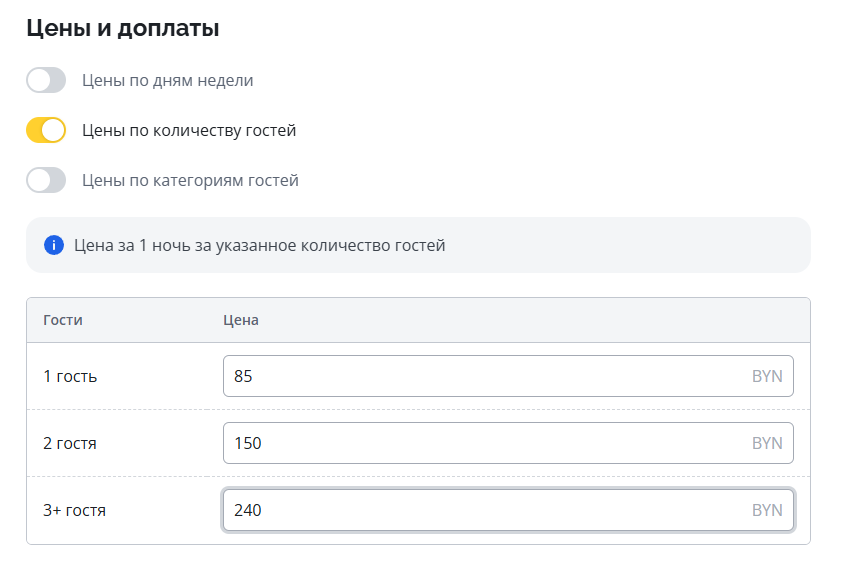Click BYN currency label in 3+ гостя row
This screenshot has height=569, width=845.
tap(767, 510)
